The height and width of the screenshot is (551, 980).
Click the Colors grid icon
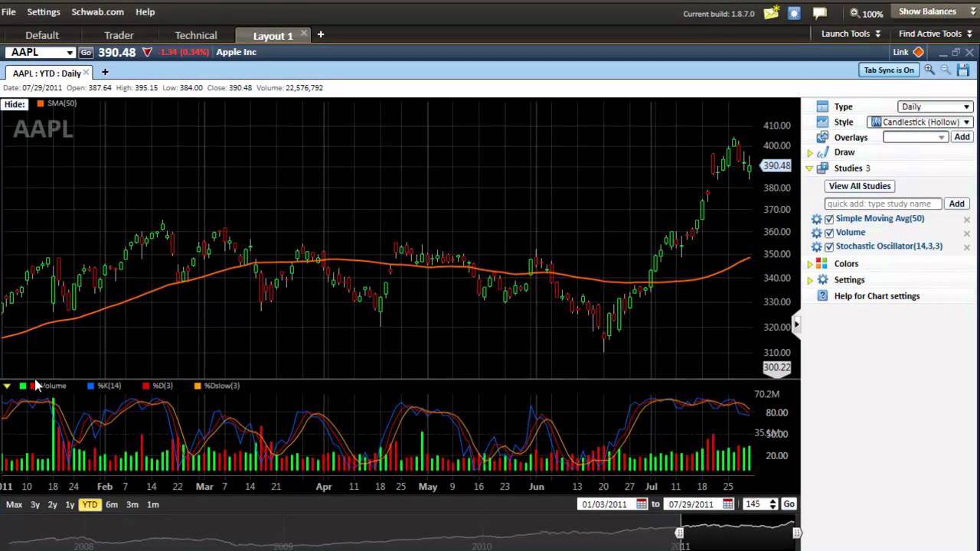822,263
